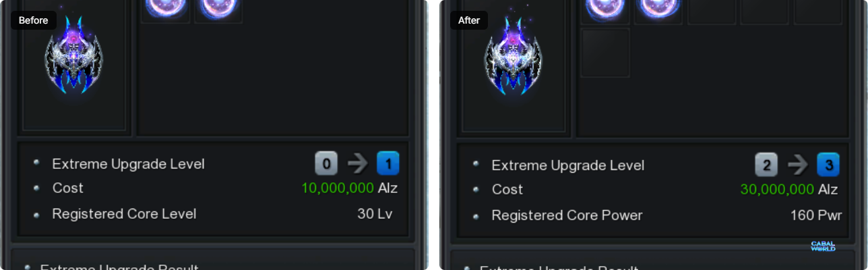The width and height of the screenshot is (868, 270).
Task: Click the blue level 1 badge
Action: click(388, 163)
